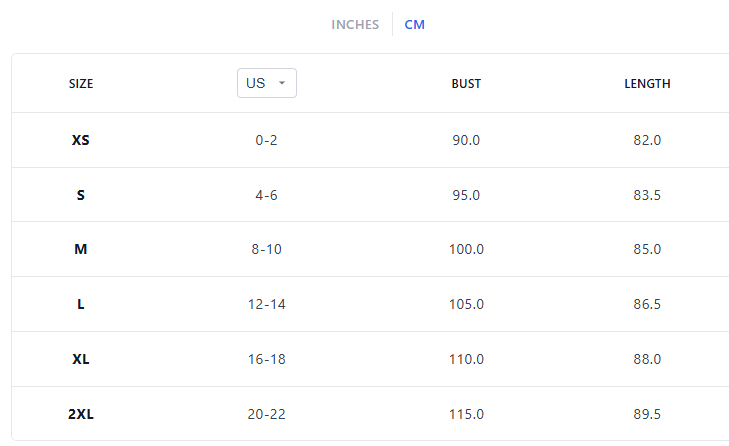The width and height of the screenshot is (729, 446).
Task: Click the LENGTH column header
Action: (x=647, y=84)
